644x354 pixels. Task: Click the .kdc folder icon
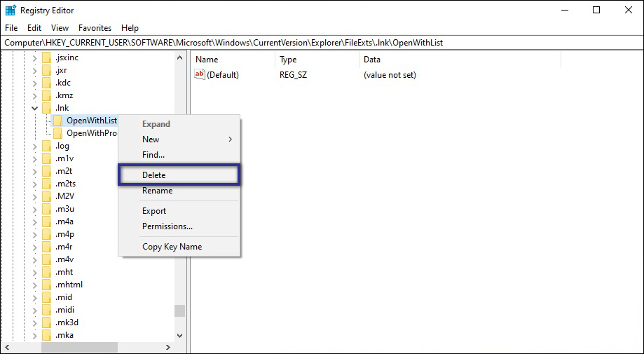click(46, 83)
